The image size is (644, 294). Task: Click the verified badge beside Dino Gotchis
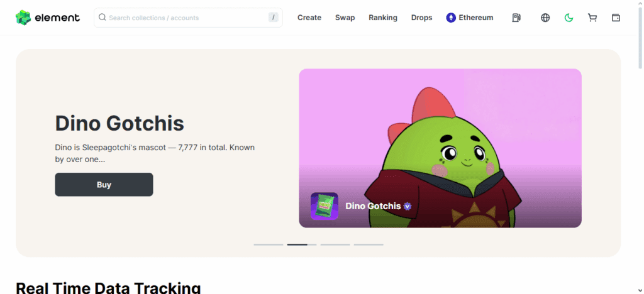(408, 206)
